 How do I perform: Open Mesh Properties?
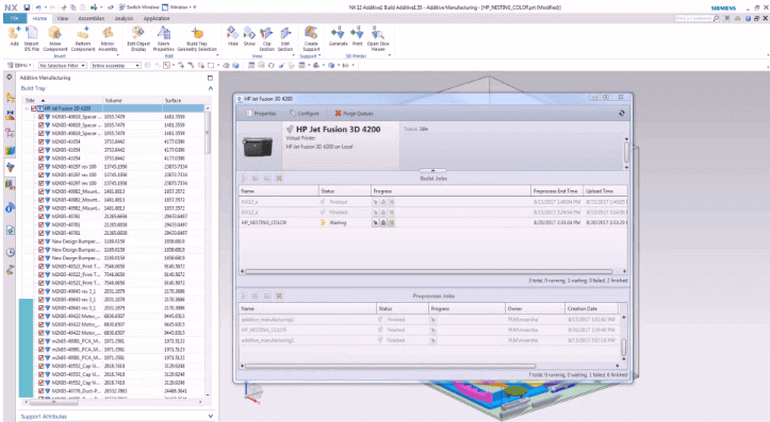(164, 38)
